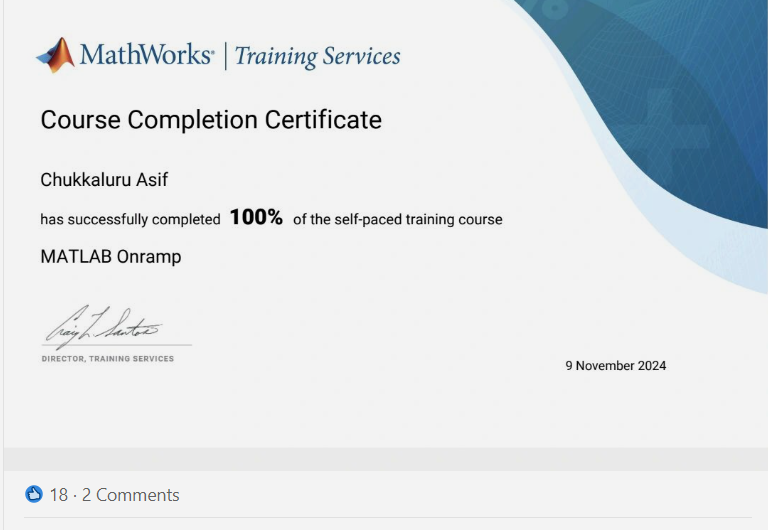
Task: Click the MATLAB Onramp course name
Action: 111,257
